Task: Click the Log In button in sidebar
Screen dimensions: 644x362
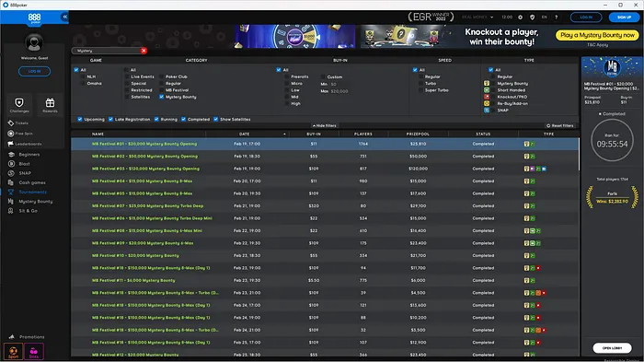Action: (35, 71)
